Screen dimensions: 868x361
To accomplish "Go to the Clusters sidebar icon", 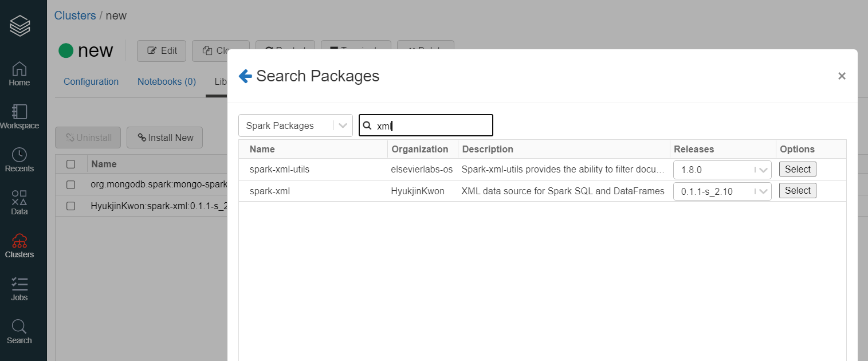I will (19, 246).
